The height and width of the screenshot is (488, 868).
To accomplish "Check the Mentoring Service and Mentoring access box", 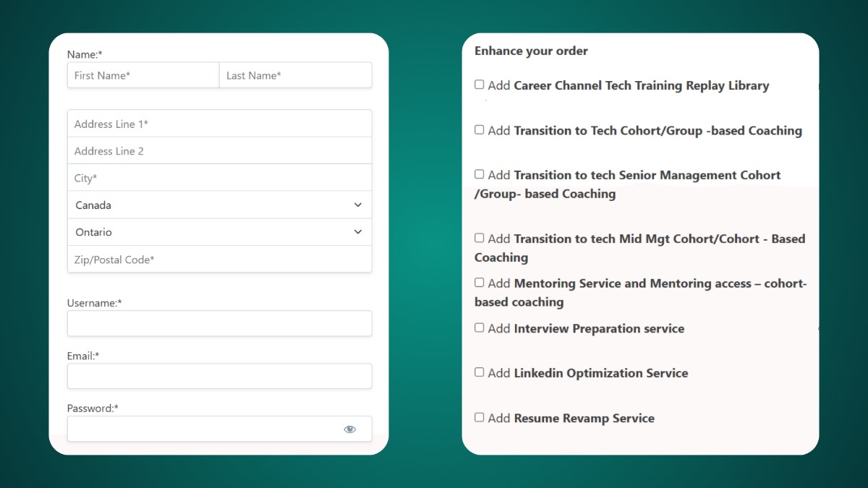I will point(479,283).
